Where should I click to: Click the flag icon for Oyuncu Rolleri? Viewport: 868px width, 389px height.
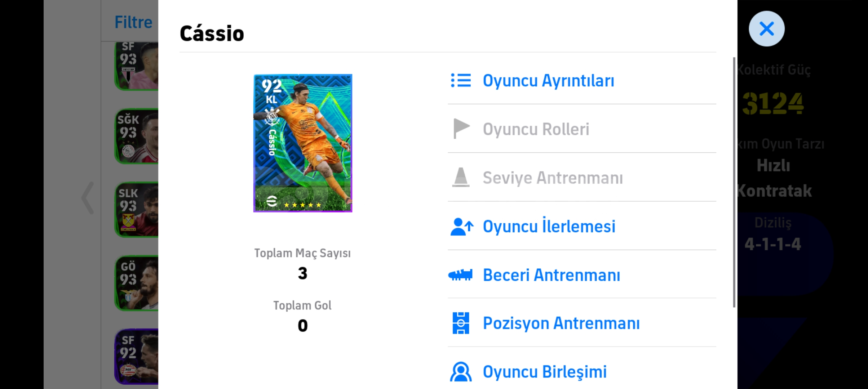coord(461,129)
